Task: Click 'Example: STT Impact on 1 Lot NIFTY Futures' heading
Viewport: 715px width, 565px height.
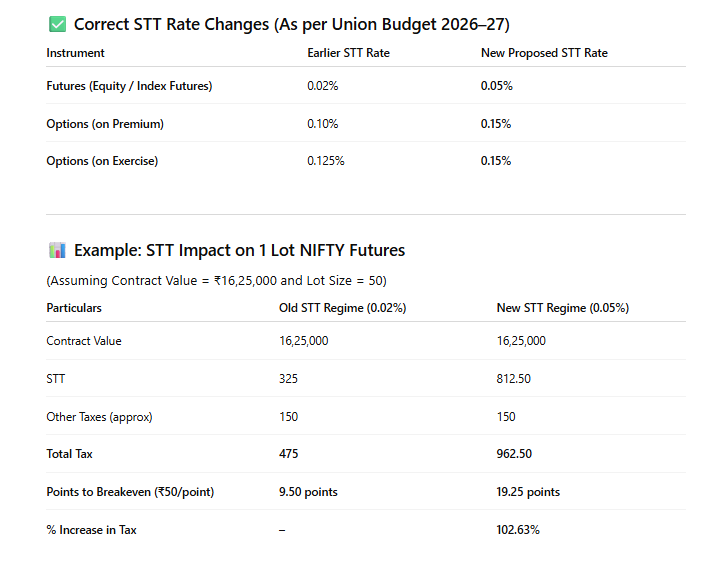Action: [239, 250]
